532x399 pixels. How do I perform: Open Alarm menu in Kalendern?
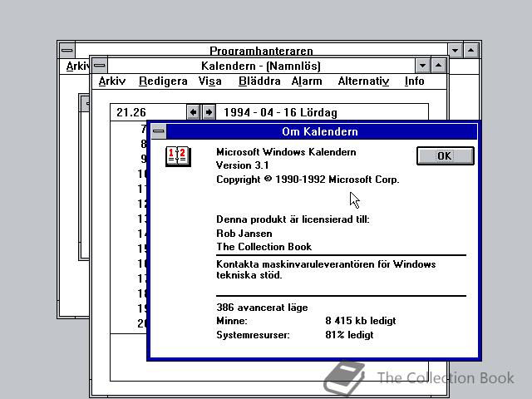307,81
